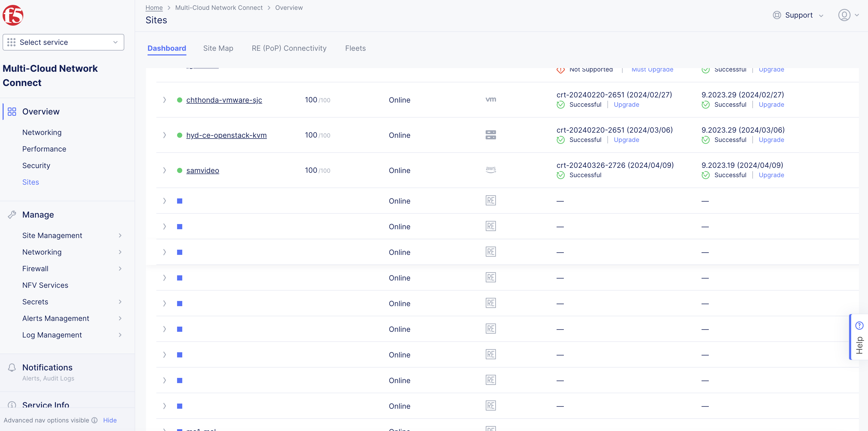The width and height of the screenshot is (868, 431).
Task: Expand the chthonda-vmware-sjc site row
Action: [164, 100]
